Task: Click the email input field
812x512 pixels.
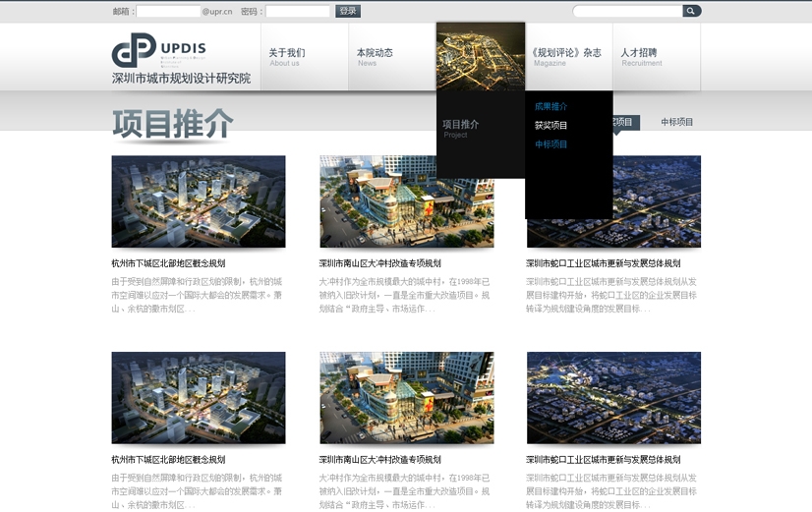Action: tap(167, 12)
